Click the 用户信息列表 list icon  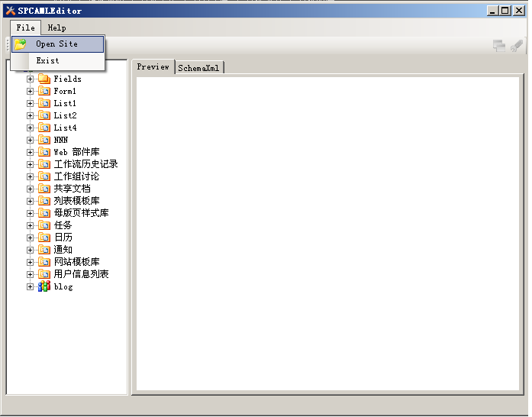(44, 274)
